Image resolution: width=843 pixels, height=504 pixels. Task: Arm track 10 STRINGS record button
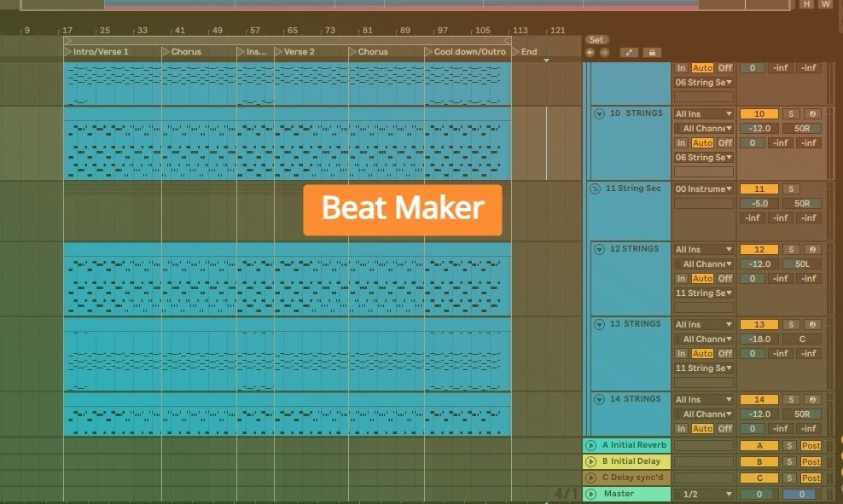(x=812, y=114)
